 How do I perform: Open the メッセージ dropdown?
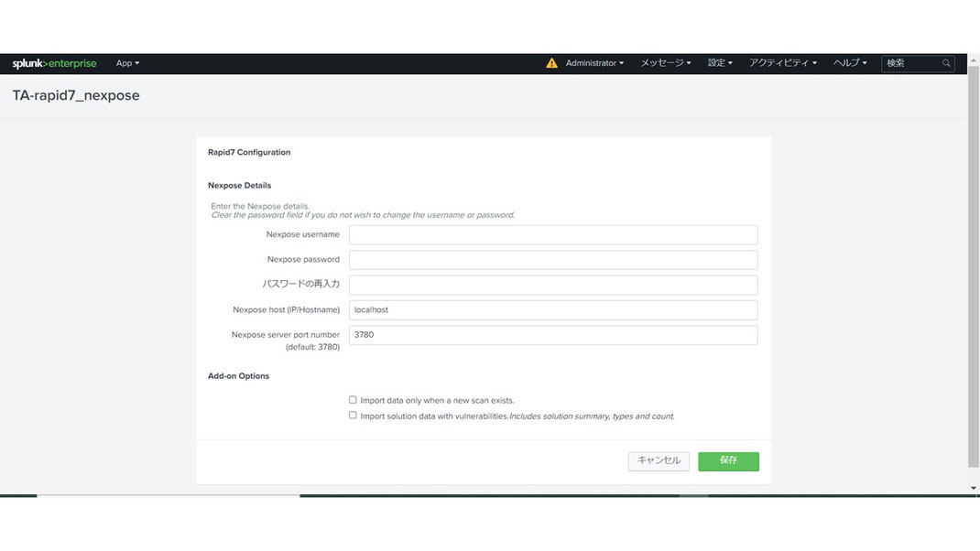point(666,63)
